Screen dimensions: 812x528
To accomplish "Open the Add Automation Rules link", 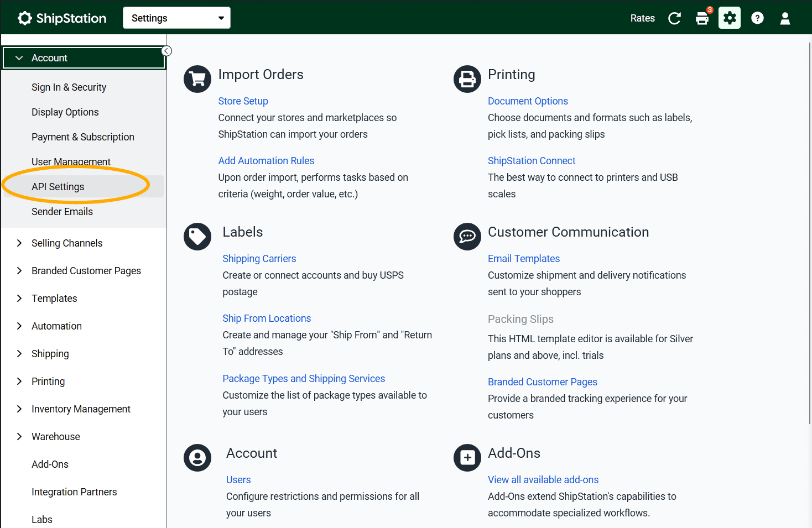I will [266, 161].
